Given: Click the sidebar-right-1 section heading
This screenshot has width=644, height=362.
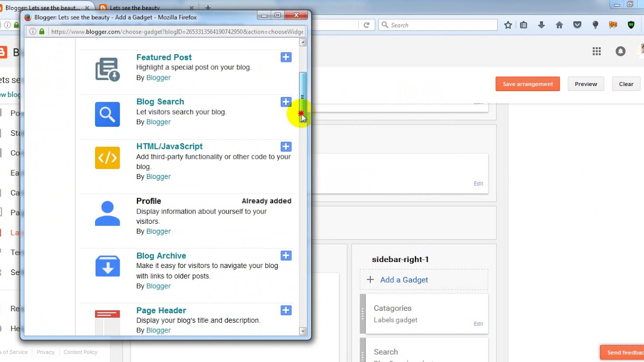Looking at the screenshot, I should tap(400, 259).
